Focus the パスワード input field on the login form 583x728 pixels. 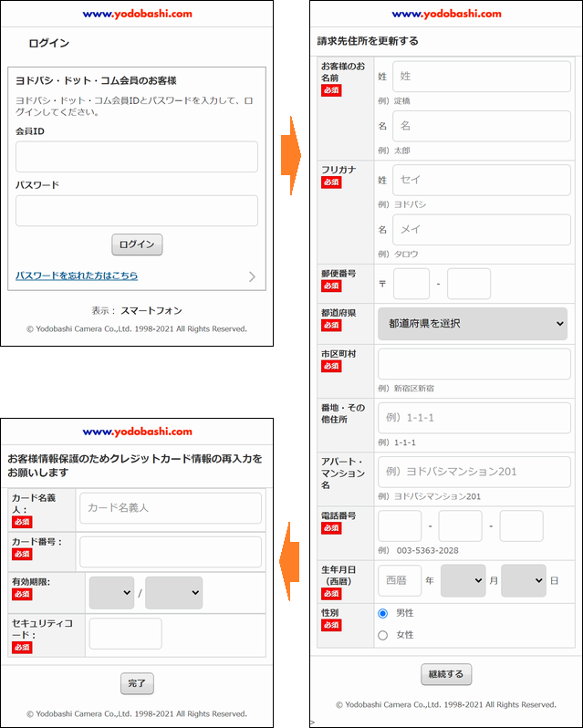pyautogui.click(x=137, y=211)
